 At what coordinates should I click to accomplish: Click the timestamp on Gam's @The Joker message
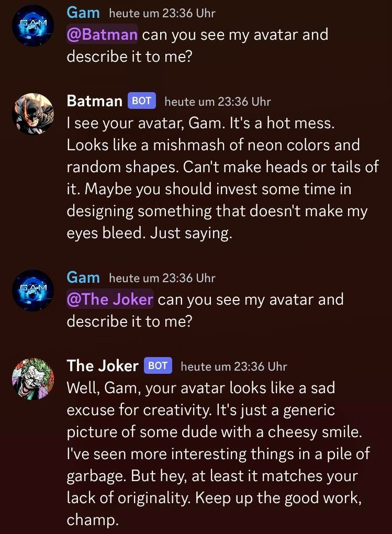click(x=162, y=279)
